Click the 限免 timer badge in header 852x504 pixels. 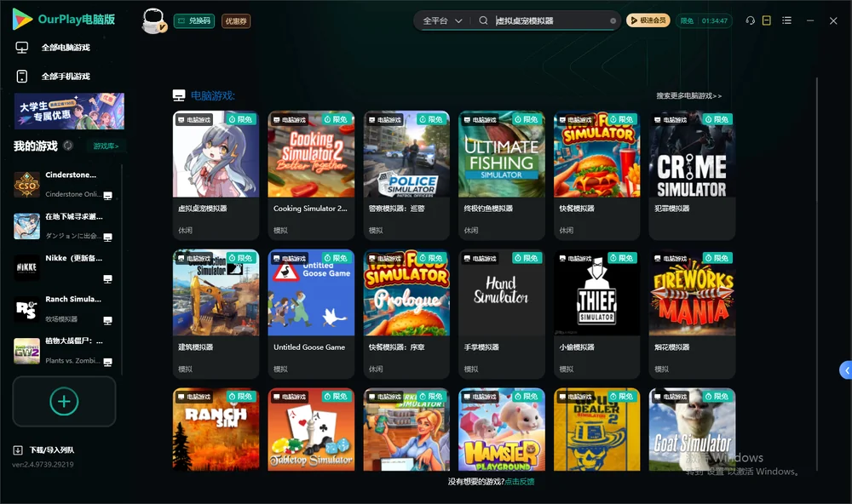[x=705, y=20]
